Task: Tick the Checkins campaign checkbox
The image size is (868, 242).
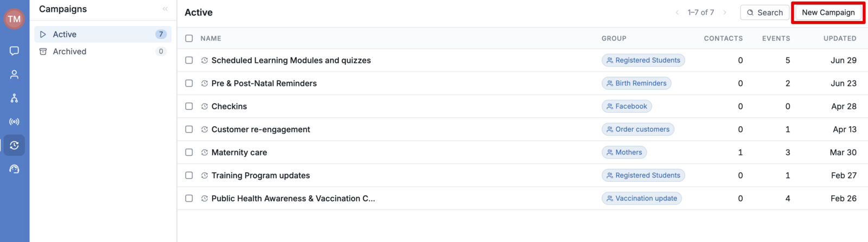Action: click(x=189, y=106)
